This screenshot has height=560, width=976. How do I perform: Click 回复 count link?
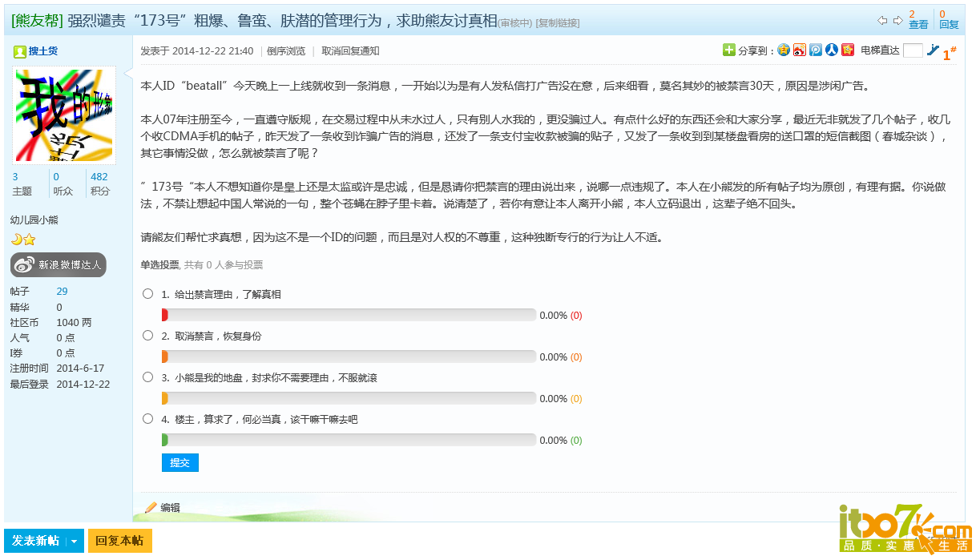click(949, 25)
